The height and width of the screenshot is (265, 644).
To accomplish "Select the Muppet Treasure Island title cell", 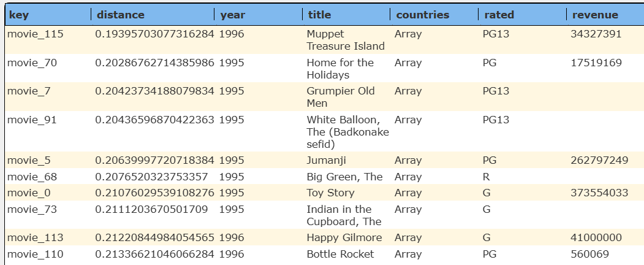I will pyautogui.click(x=346, y=40).
